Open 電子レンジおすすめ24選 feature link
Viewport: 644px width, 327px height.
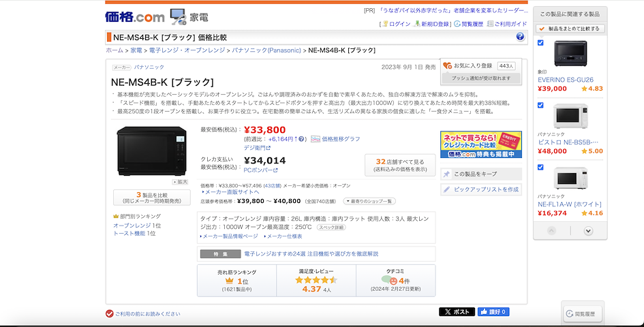[311, 254]
